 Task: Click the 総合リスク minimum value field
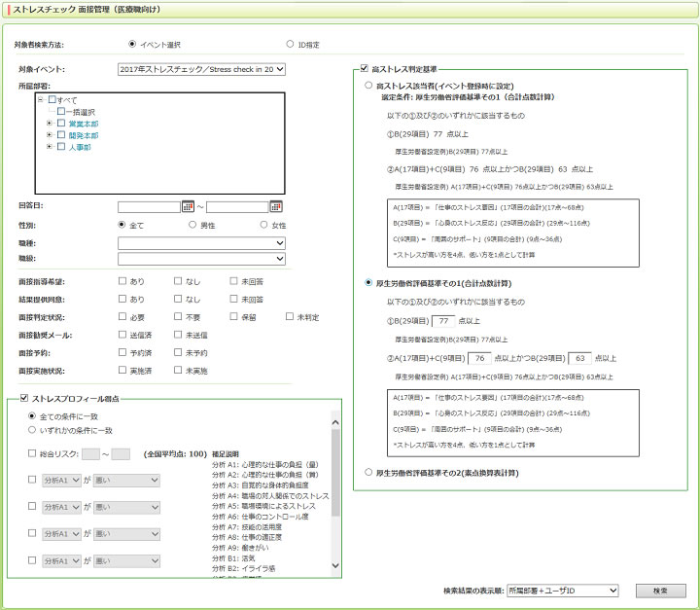(90, 454)
